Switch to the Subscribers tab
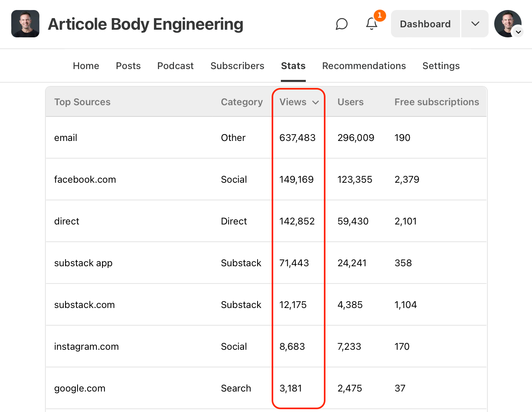Image resolution: width=532 pixels, height=412 pixels. point(237,66)
